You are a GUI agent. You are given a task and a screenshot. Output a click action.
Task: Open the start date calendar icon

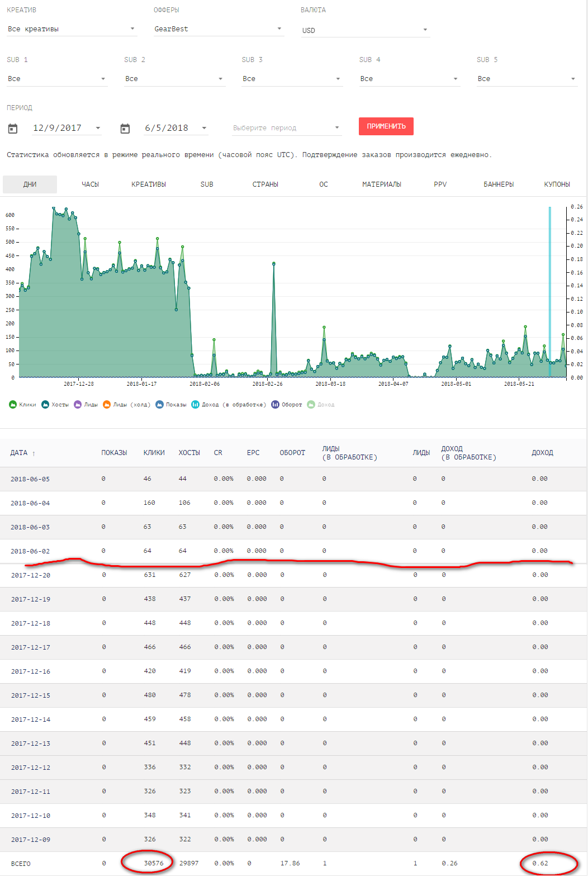coord(13,129)
